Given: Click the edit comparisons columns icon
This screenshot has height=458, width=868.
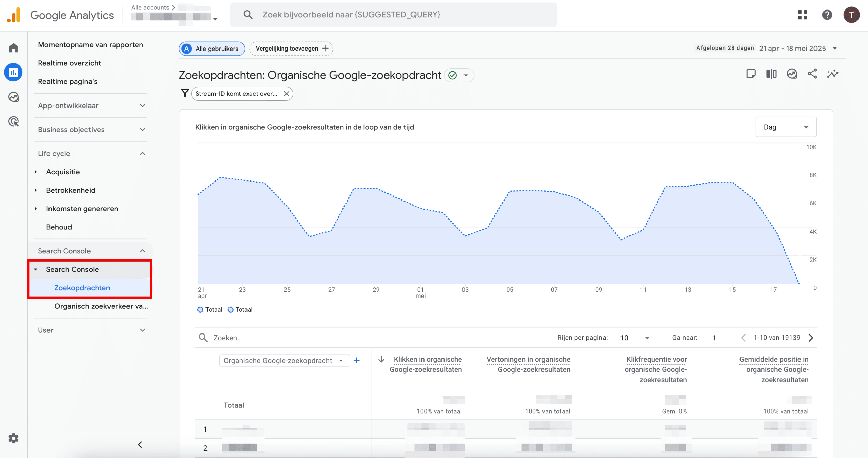Looking at the screenshot, I should pyautogui.click(x=771, y=74).
